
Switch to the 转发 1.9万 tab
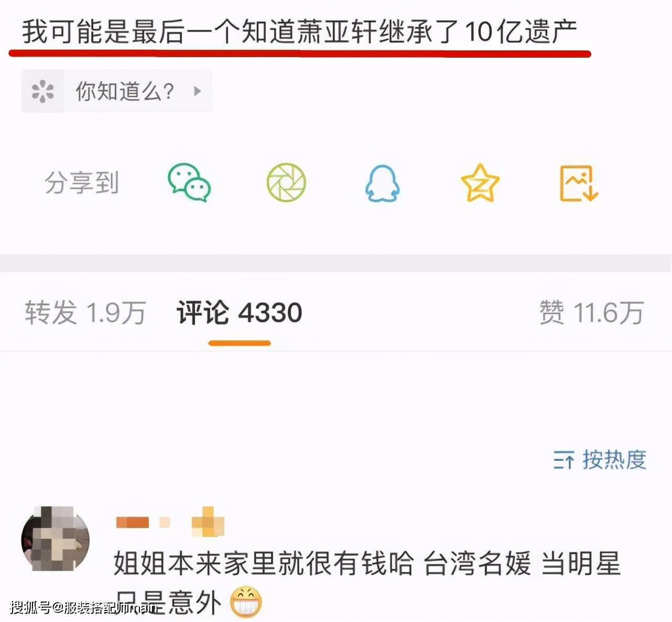(85, 313)
